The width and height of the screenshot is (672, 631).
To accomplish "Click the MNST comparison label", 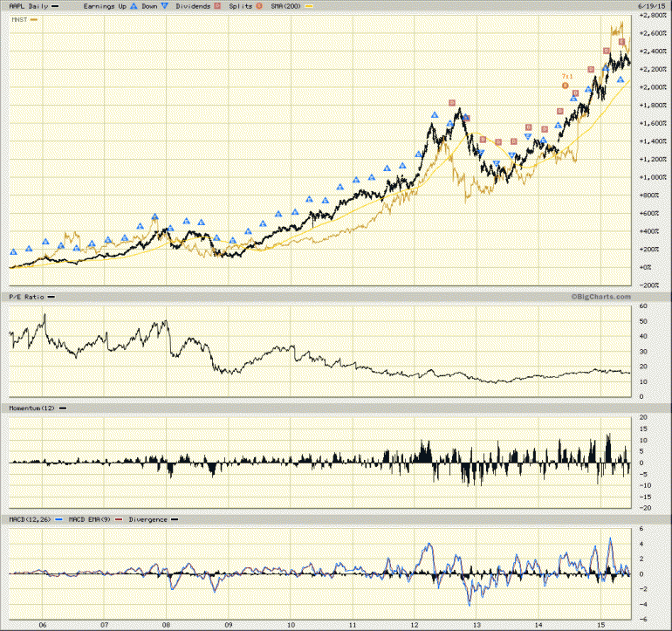I will [19, 20].
